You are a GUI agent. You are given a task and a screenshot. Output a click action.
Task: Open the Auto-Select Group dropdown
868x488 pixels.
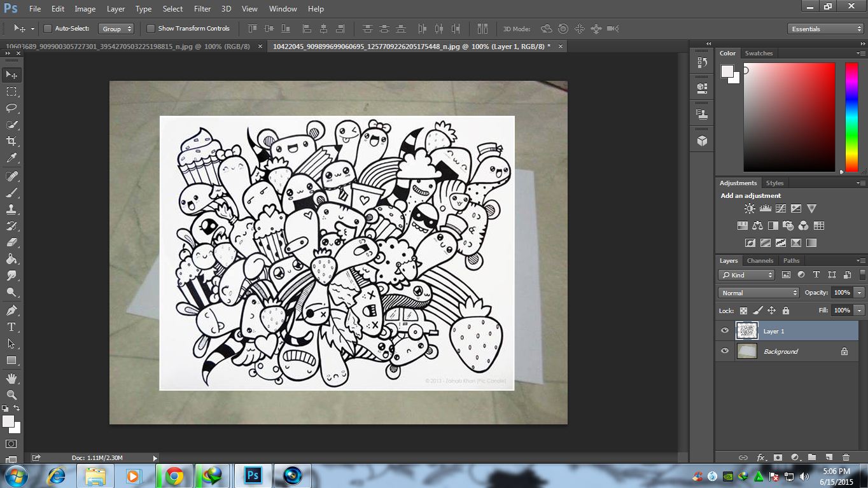pos(116,29)
